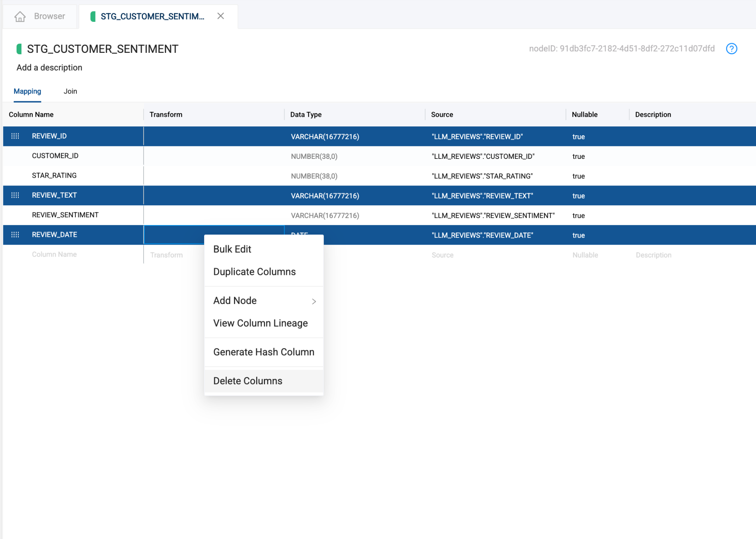The height and width of the screenshot is (539, 756).
Task: Click nullable true for CUSTOMER_ID
Action: pos(578,156)
